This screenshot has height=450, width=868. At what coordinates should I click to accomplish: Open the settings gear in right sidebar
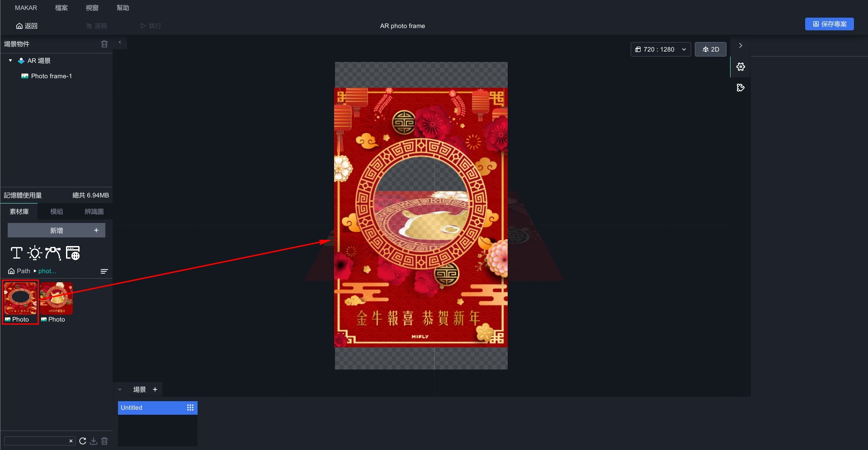pos(741,67)
